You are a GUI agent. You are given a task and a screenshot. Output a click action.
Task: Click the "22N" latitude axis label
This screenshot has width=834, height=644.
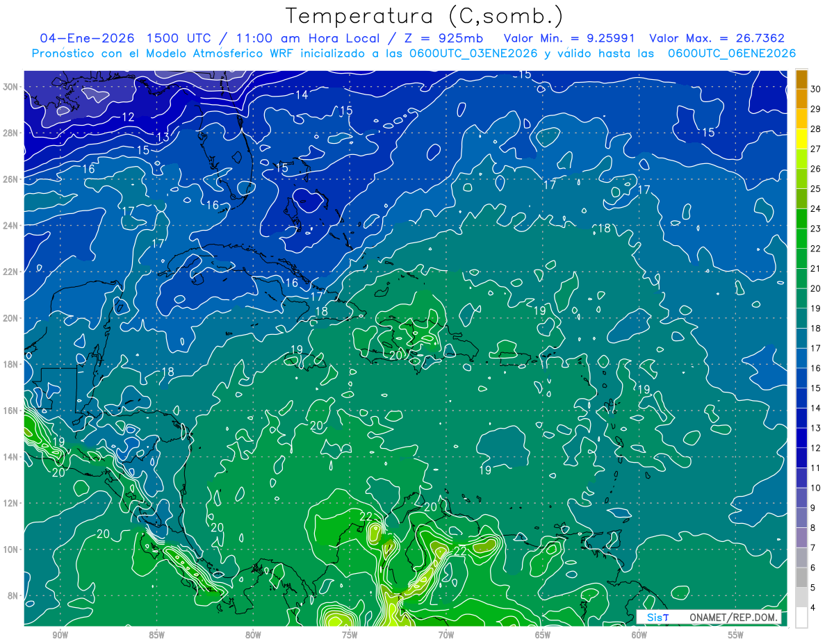11,272
